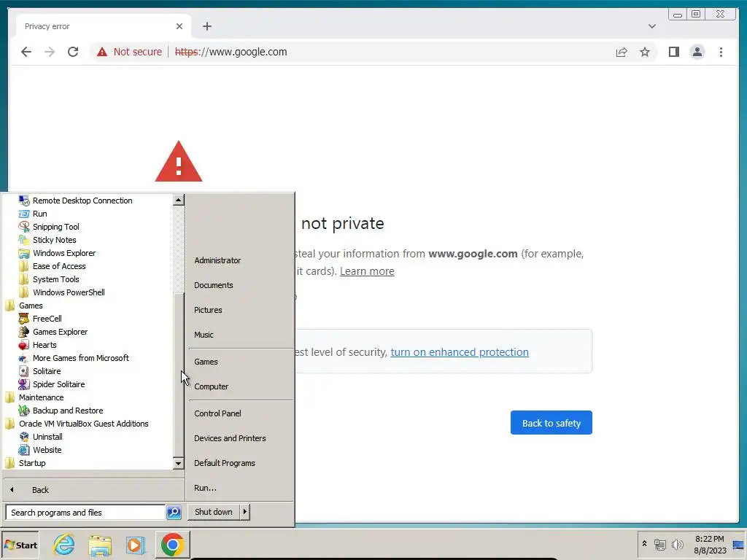Click the address bar URL www.google.com

click(231, 52)
